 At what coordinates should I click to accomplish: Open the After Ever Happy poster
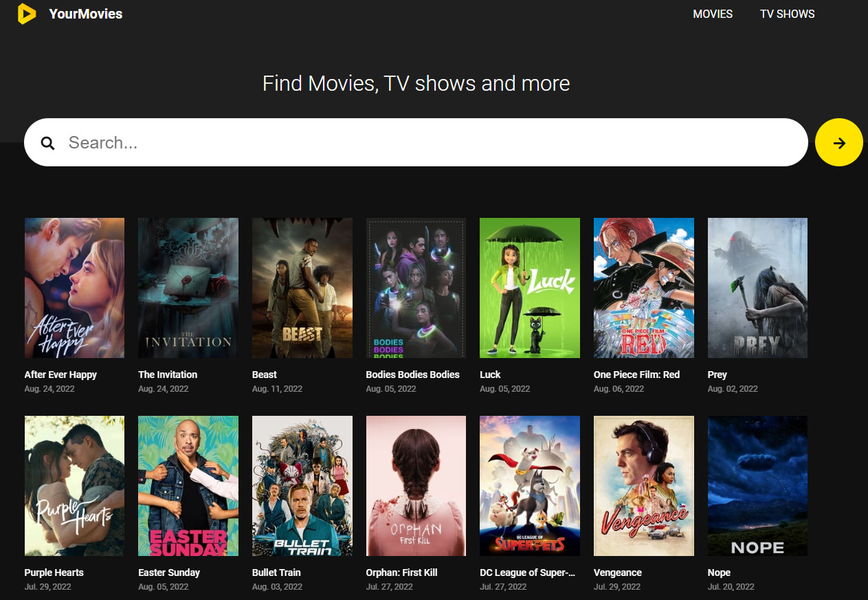pos(74,288)
